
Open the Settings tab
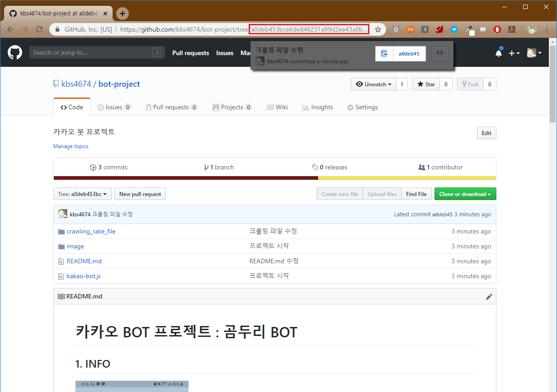[x=363, y=107]
